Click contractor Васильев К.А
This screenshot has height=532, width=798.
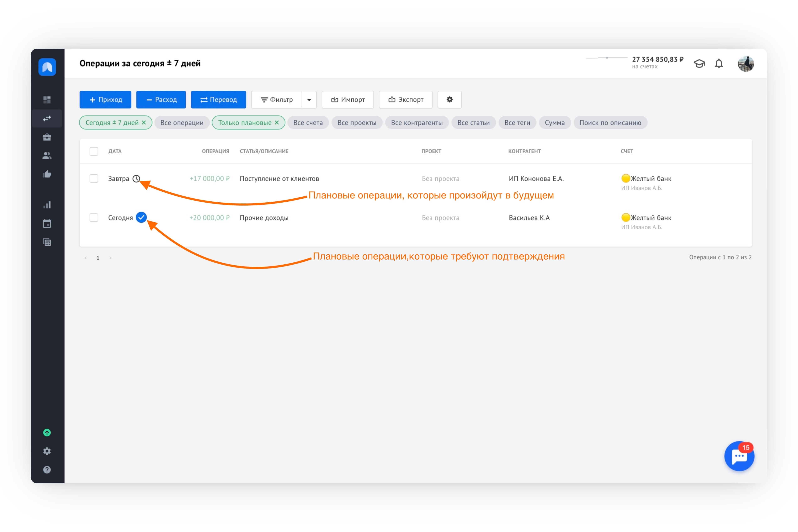tap(529, 218)
